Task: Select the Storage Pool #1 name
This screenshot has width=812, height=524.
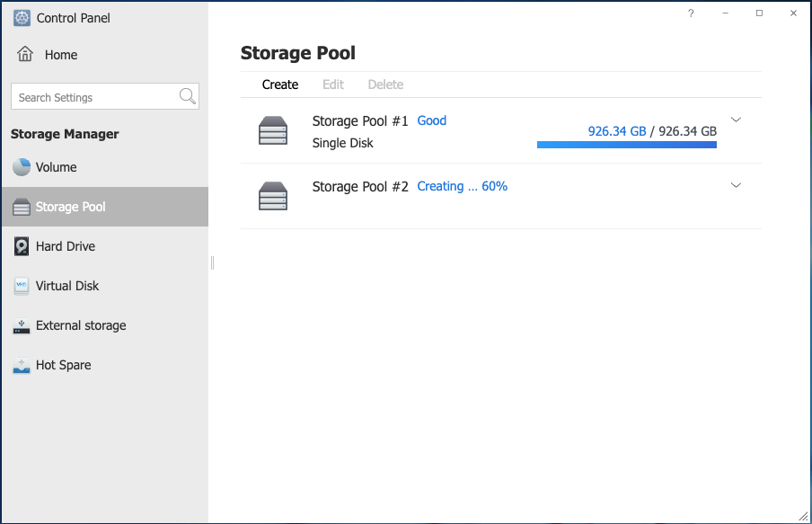Action: [x=360, y=120]
